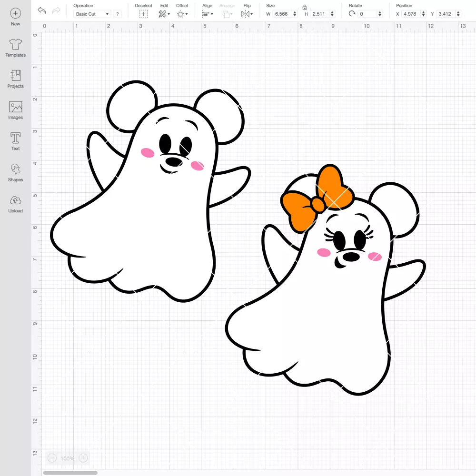Open the Images library

pos(16,110)
